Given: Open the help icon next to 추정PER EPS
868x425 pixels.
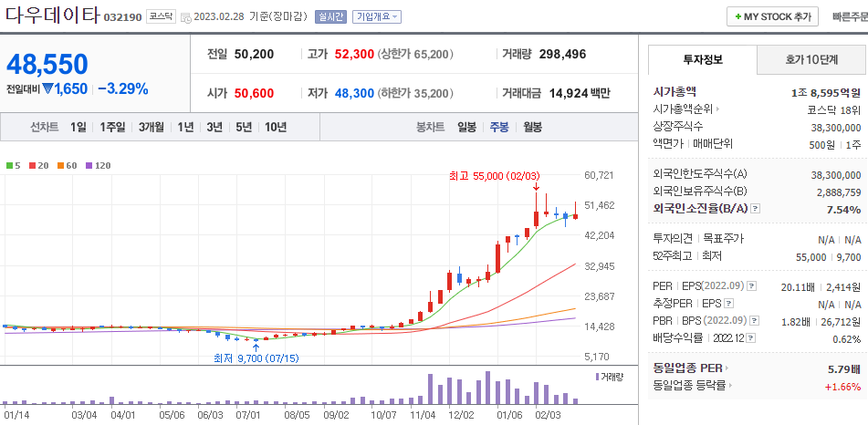Looking at the screenshot, I should (x=729, y=304).
